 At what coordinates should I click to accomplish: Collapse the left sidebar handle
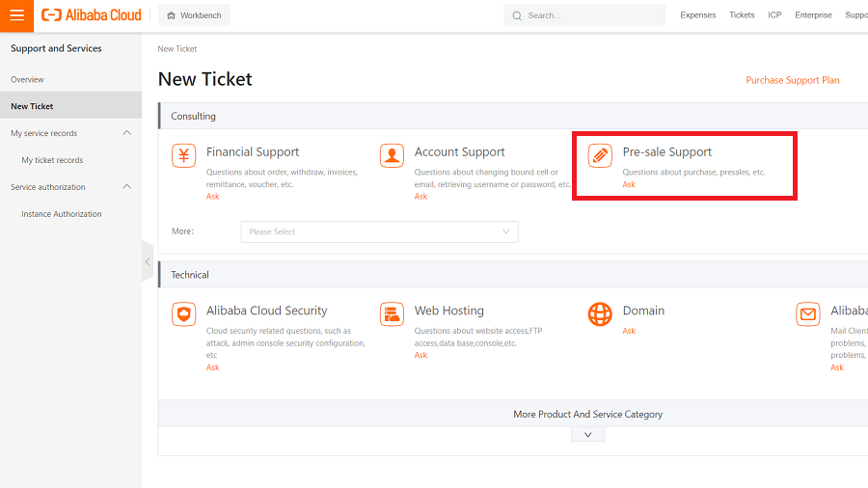[148, 261]
